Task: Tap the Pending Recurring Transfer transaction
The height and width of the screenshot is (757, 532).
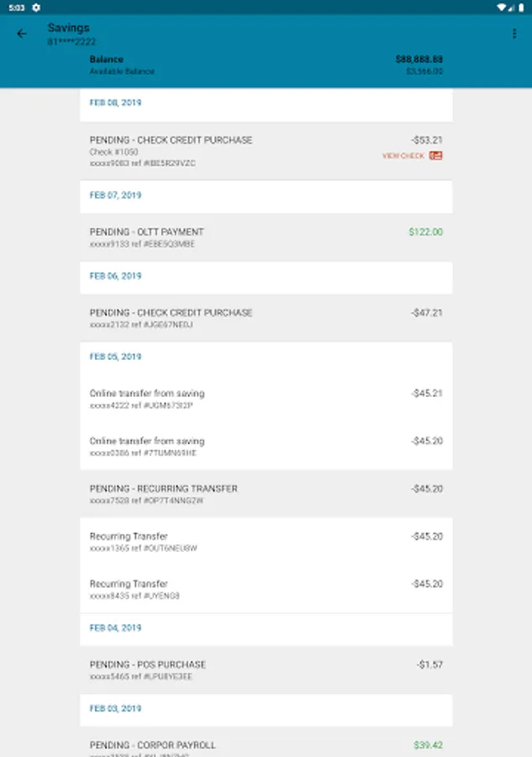Action: 266,494
